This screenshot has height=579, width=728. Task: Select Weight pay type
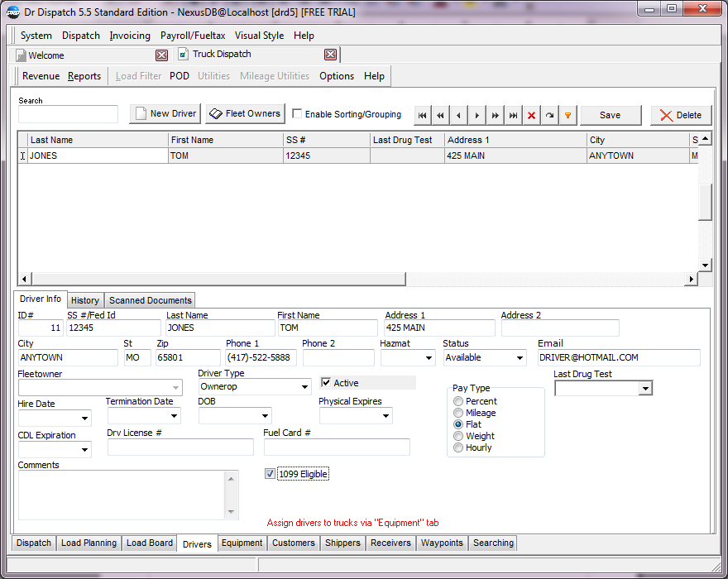(458, 436)
